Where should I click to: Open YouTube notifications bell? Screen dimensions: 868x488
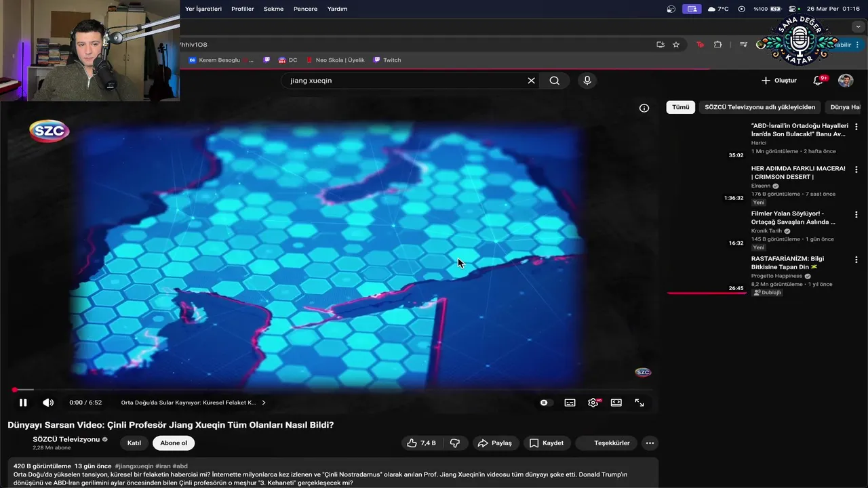pyautogui.click(x=818, y=81)
